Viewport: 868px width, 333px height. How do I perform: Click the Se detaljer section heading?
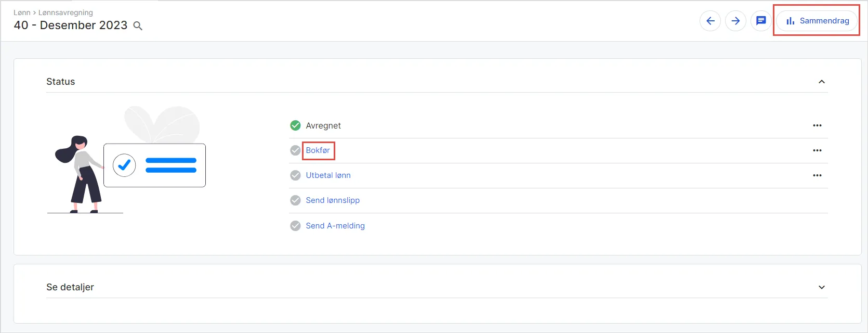tap(70, 287)
